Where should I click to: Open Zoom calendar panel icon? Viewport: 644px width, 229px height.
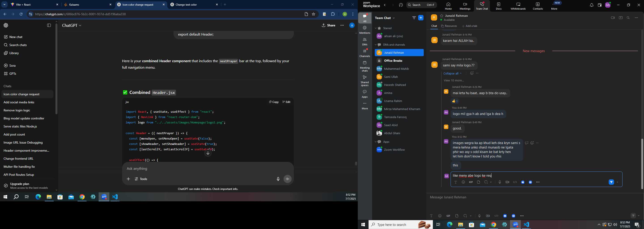click(600, 5)
